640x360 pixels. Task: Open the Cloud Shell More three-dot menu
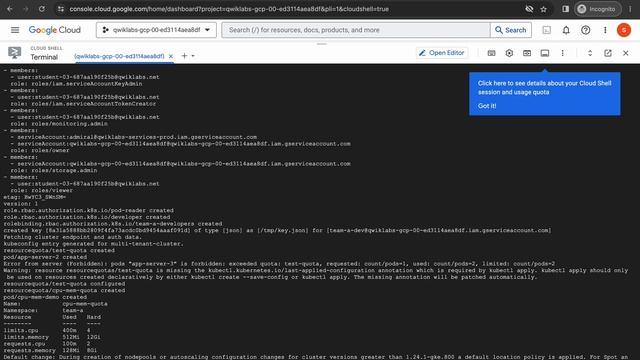(562, 53)
